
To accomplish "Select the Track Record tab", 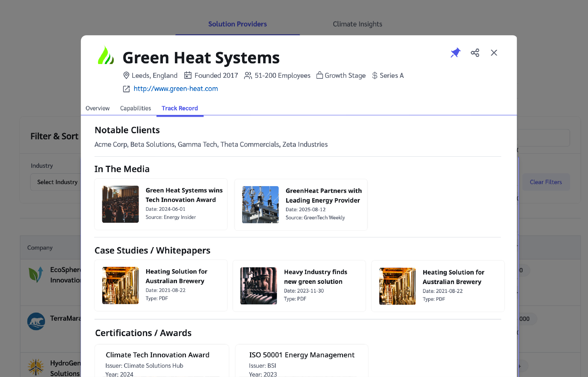I will [x=180, y=108].
